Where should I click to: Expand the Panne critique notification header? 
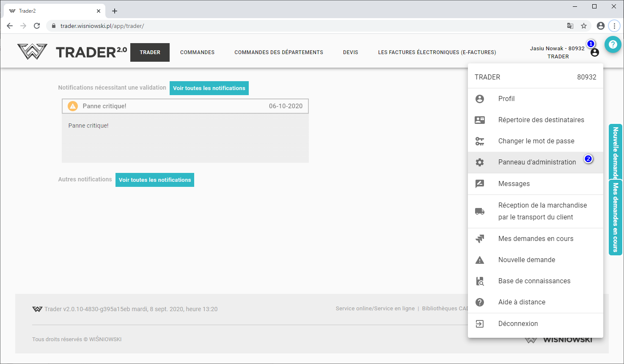pos(185,106)
